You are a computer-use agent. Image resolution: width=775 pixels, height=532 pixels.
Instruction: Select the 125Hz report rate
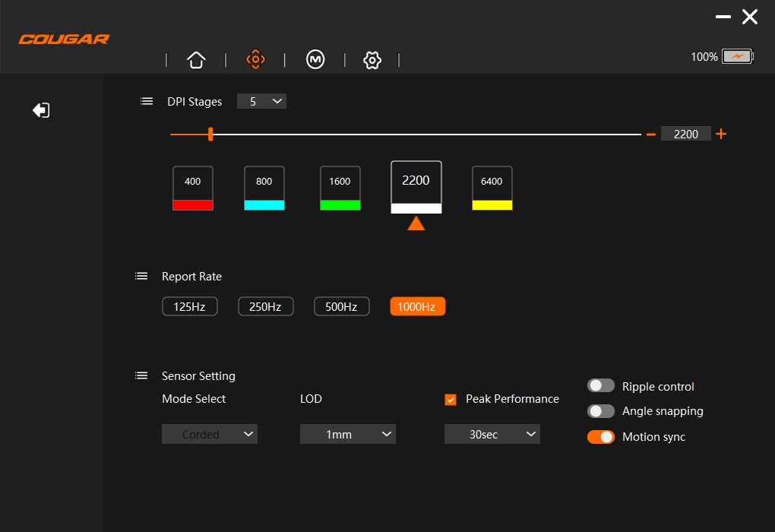tap(189, 306)
